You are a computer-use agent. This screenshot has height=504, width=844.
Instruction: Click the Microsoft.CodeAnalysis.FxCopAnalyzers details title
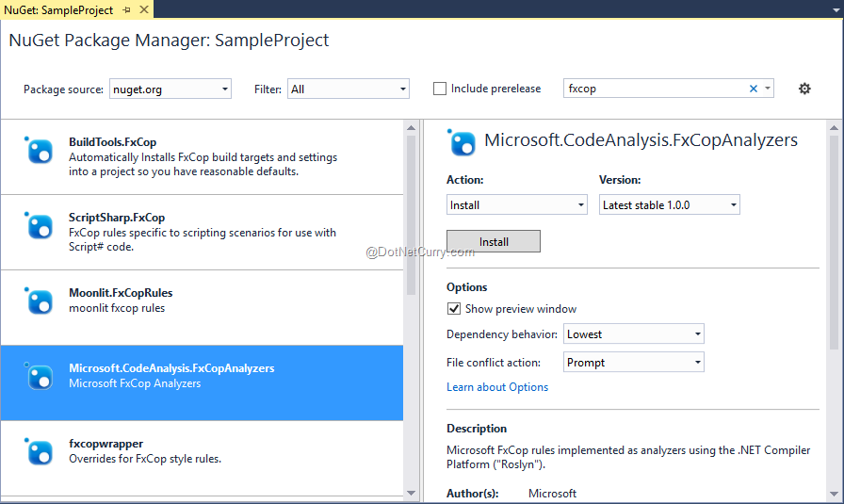pyautogui.click(x=641, y=140)
